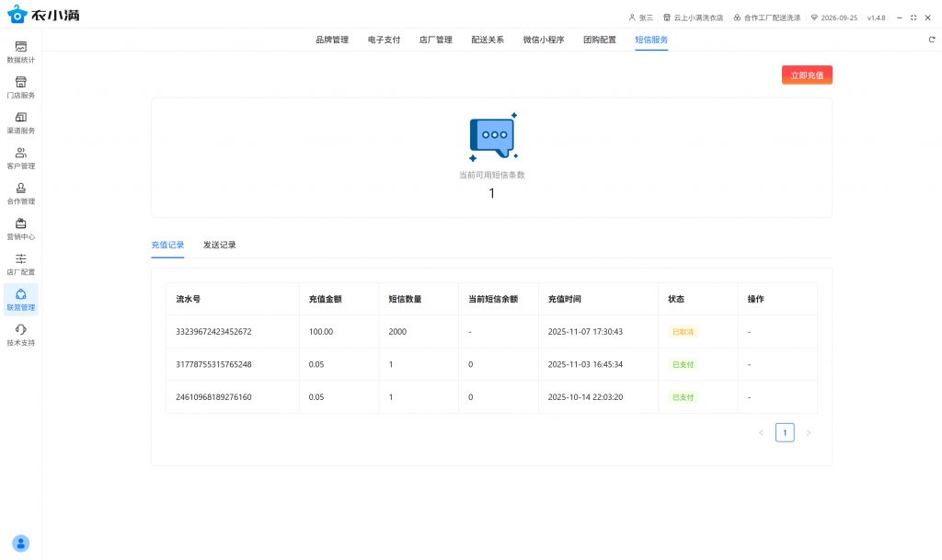
Task: Click the refresh icon at top right
Action: (x=931, y=40)
